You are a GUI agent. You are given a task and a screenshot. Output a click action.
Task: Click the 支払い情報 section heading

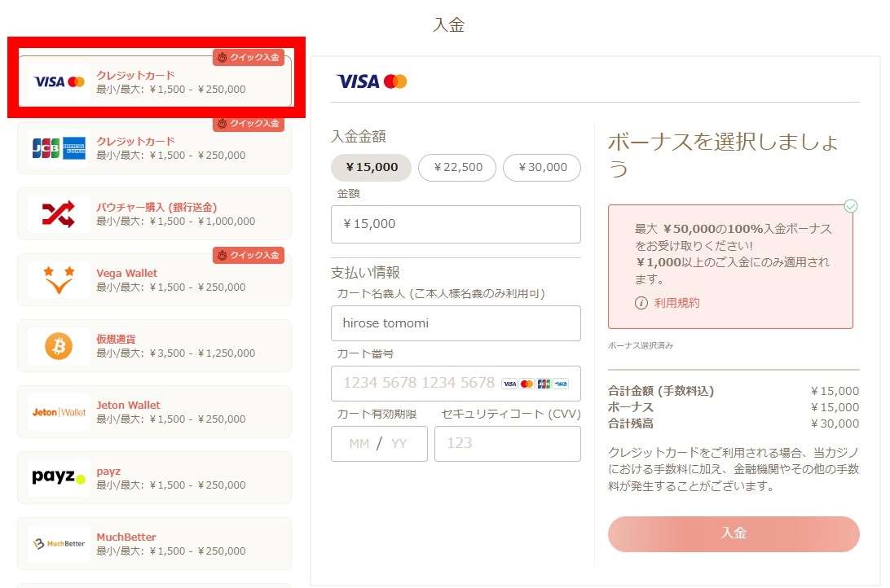pos(365,273)
